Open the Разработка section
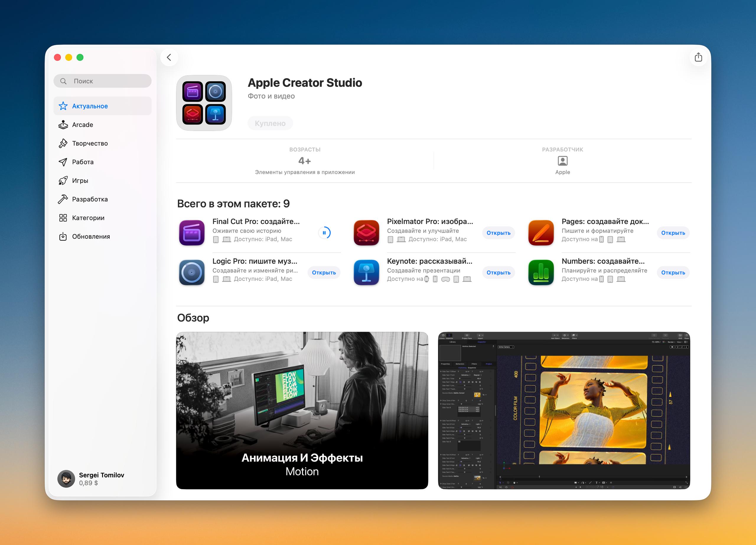The height and width of the screenshot is (545, 756). click(x=102, y=199)
